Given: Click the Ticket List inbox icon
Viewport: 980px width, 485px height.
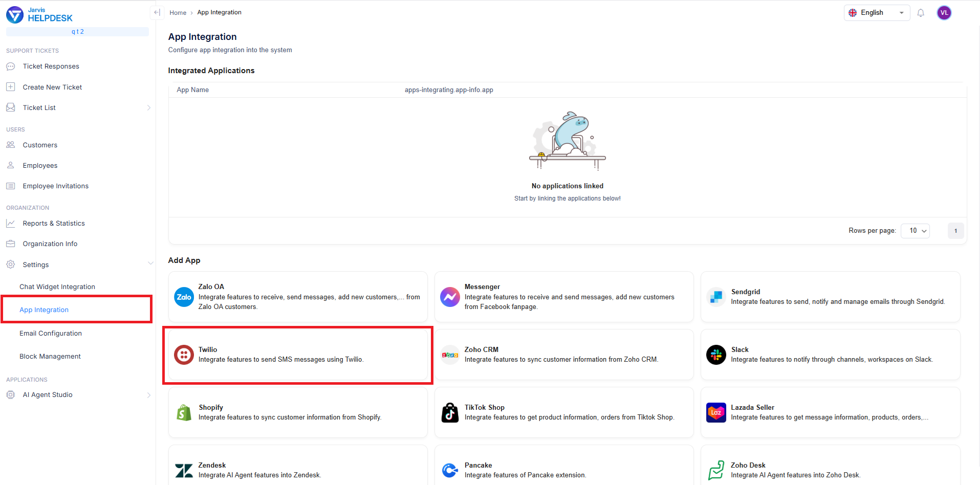Looking at the screenshot, I should [10, 107].
